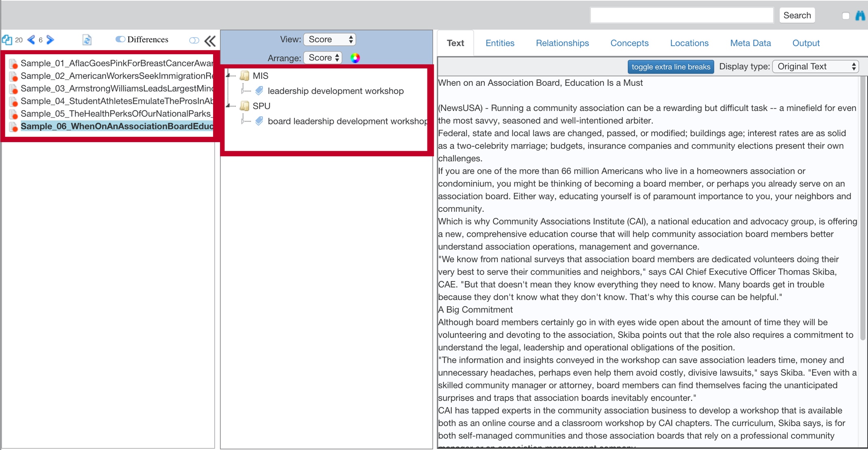Click the Search button

pos(797,15)
